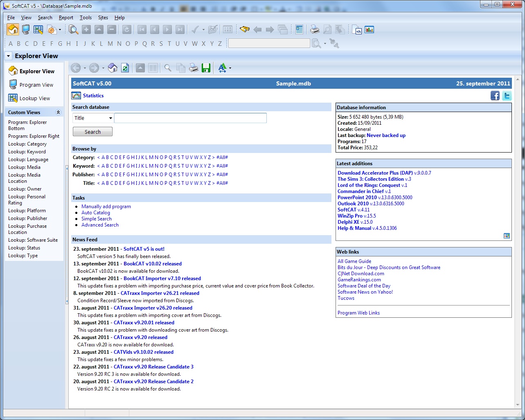Open the Tools menu
The image size is (525, 420).
(x=86, y=18)
